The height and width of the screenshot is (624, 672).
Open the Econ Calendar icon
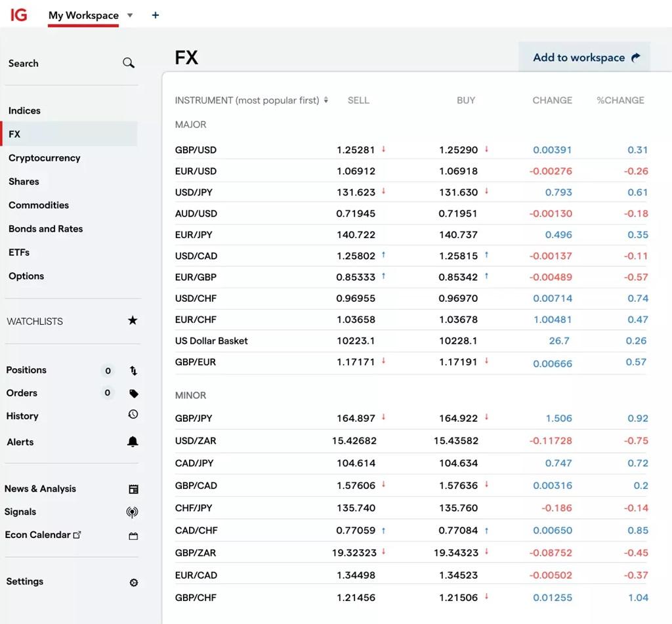[133, 535]
